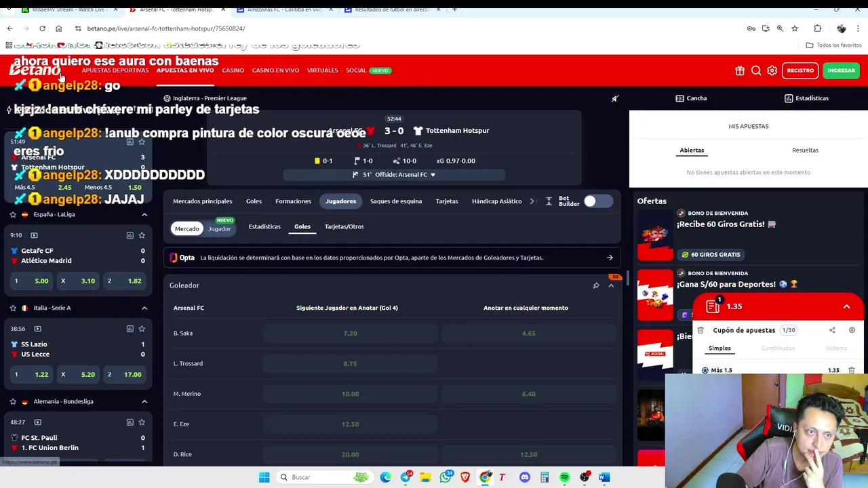
Task: Bet on Lazio draw at 5.20
Action: [x=79, y=374]
